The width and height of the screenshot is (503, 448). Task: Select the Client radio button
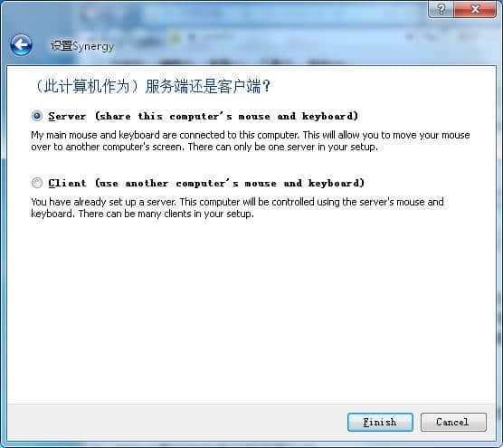coord(37,183)
